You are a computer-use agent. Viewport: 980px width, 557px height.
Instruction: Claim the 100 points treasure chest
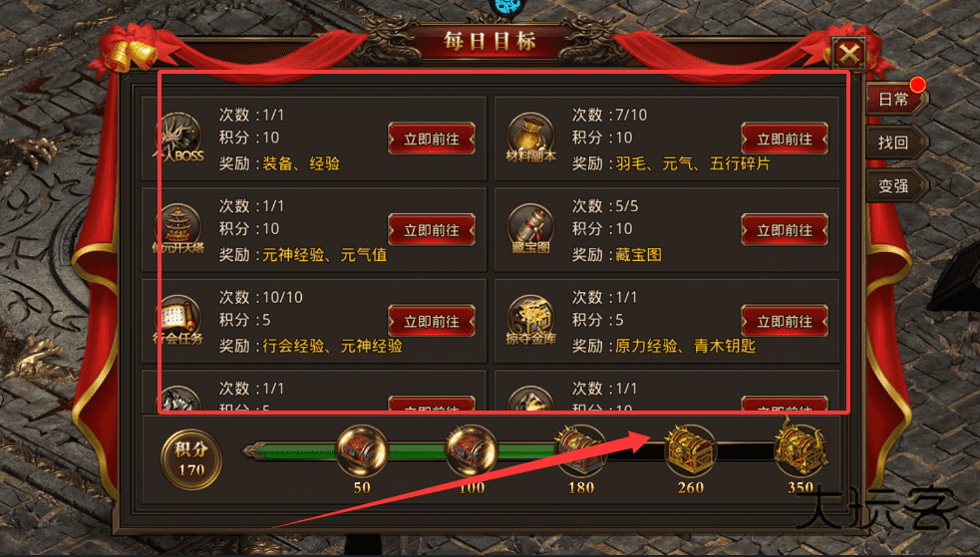(x=472, y=450)
